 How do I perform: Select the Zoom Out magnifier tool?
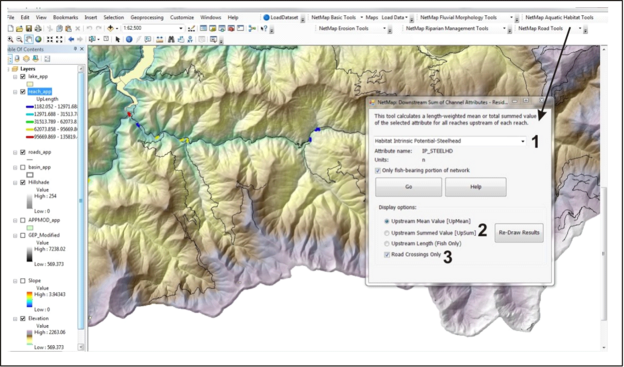tap(19, 39)
